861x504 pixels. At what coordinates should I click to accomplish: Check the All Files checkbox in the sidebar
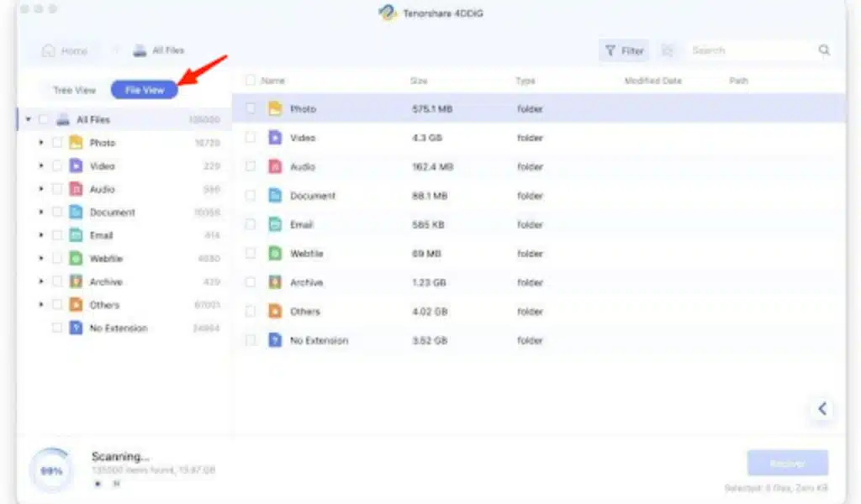point(44,119)
